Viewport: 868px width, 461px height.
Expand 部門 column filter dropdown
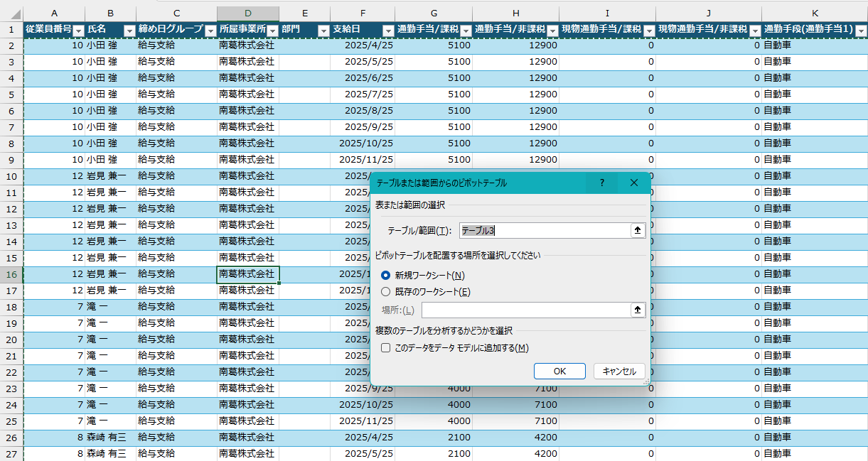coord(323,31)
